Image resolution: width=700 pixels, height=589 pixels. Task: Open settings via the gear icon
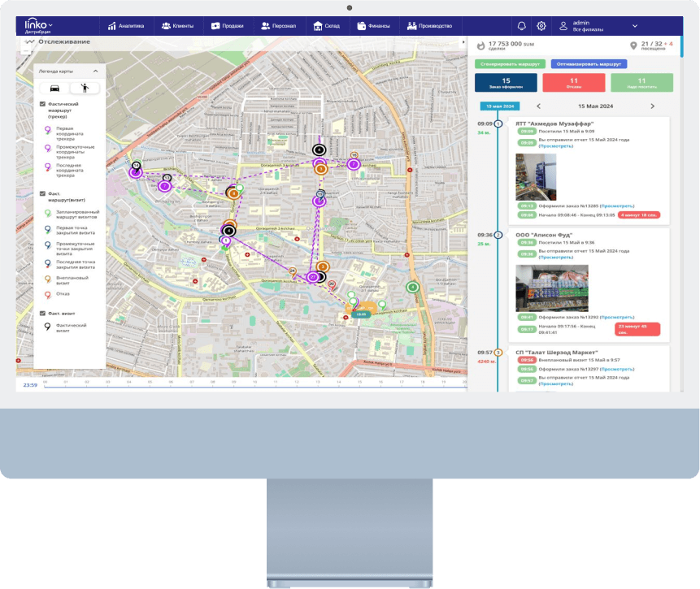[x=541, y=26]
